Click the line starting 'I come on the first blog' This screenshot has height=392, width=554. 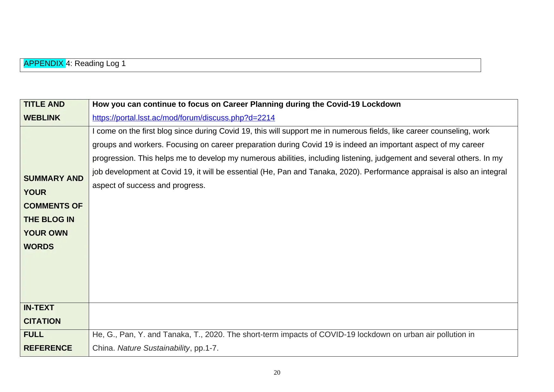pyautogui.click(x=291, y=131)
